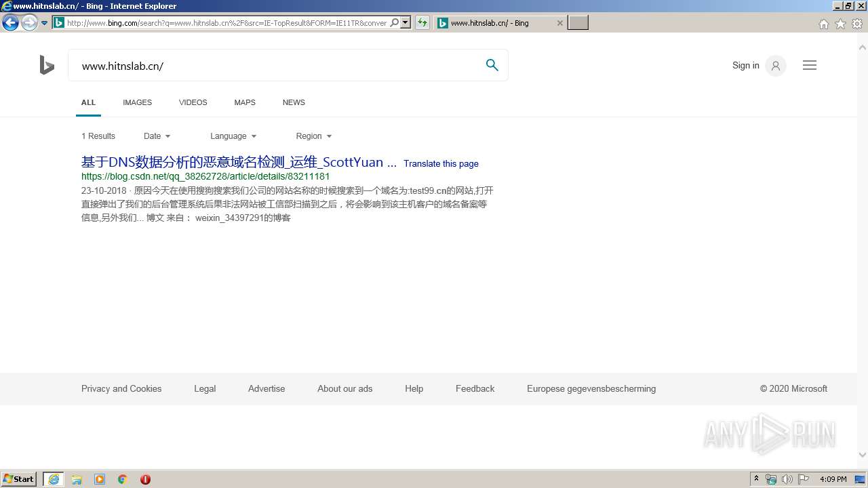Click the Refresh page icon
Screen dimensions: 868x488
click(x=422, y=23)
